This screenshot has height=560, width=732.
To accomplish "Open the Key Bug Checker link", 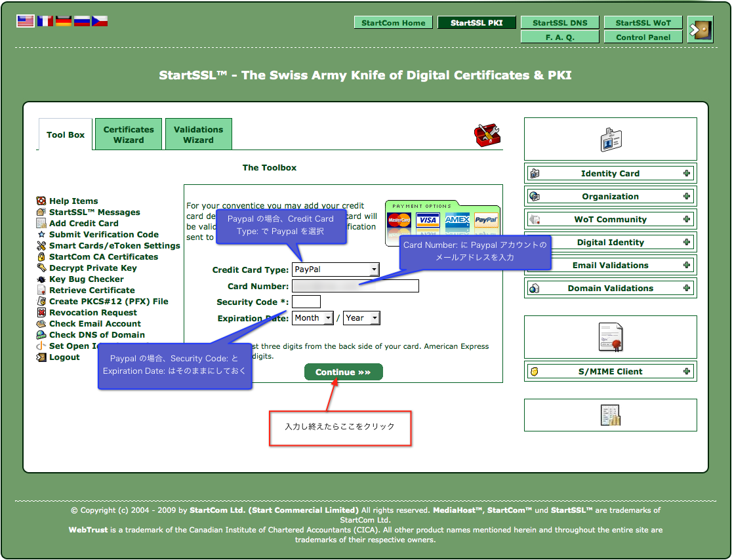I will tap(87, 279).
